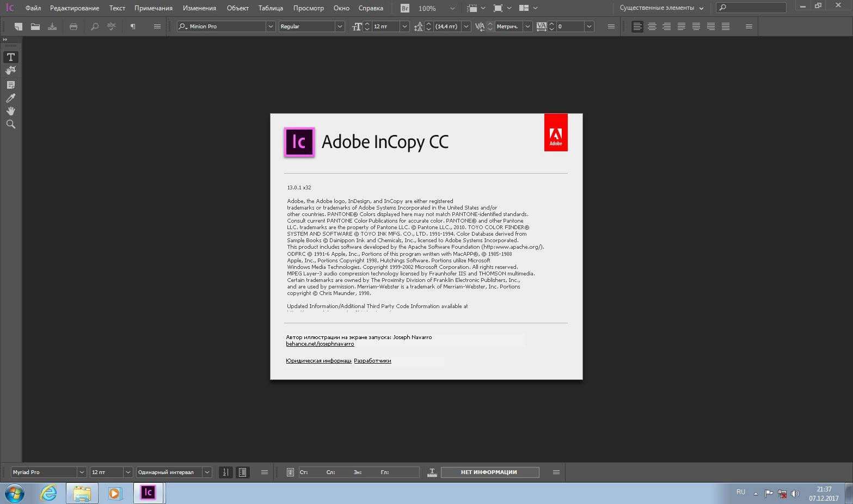Viewport: 853px width, 504px height.
Task: Click the Find magnifier toolbar icon
Action: click(95, 26)
